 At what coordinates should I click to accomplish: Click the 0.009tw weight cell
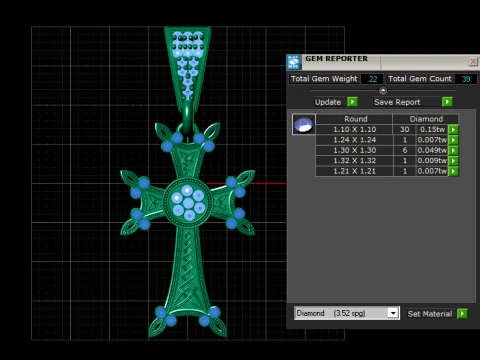coord(432,161)
